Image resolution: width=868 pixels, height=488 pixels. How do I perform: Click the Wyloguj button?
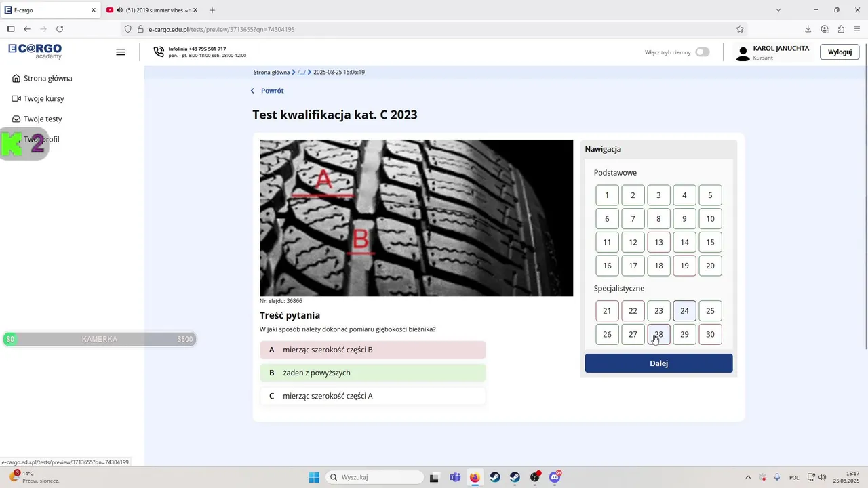840,52
